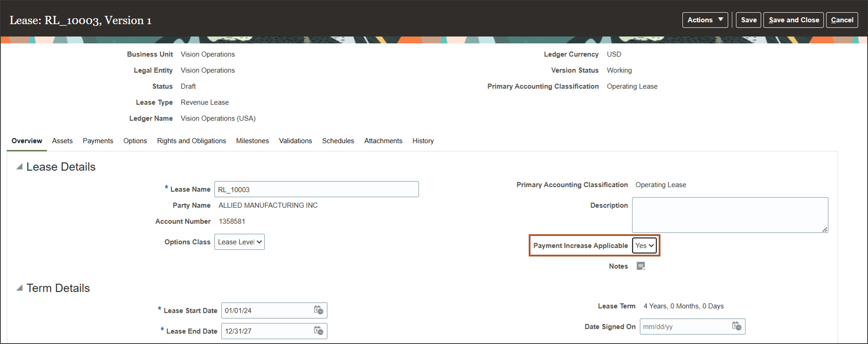The width and height of the screenshot is (868, 344).
Task: Open the calendar icon beside Lease End Date
Action: coord(318,331)
